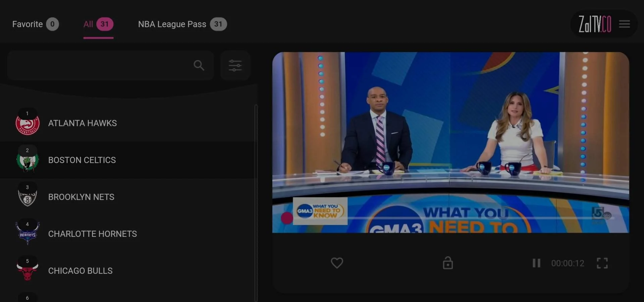
Task: Switch to NBA League Pass tab
Action: [182, 24]
